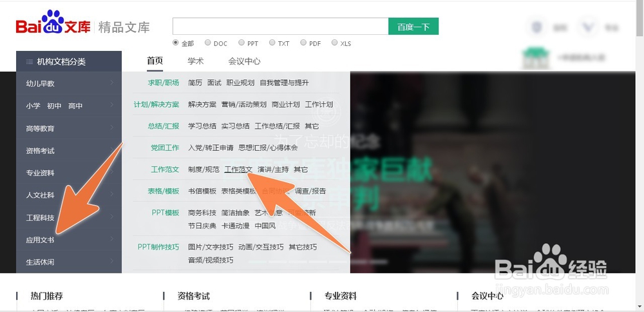Open the 计划/解决方案 category heading

pyautogui.click(x=156, y=104)
